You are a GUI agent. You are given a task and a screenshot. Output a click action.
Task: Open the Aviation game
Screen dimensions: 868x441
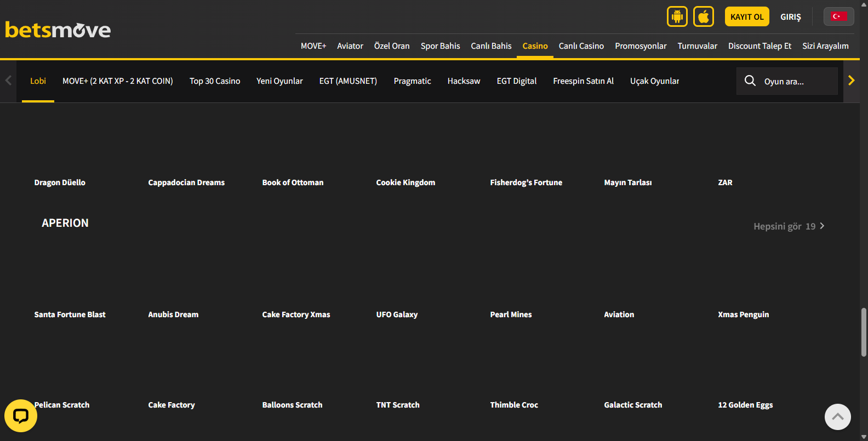[619, 314]
